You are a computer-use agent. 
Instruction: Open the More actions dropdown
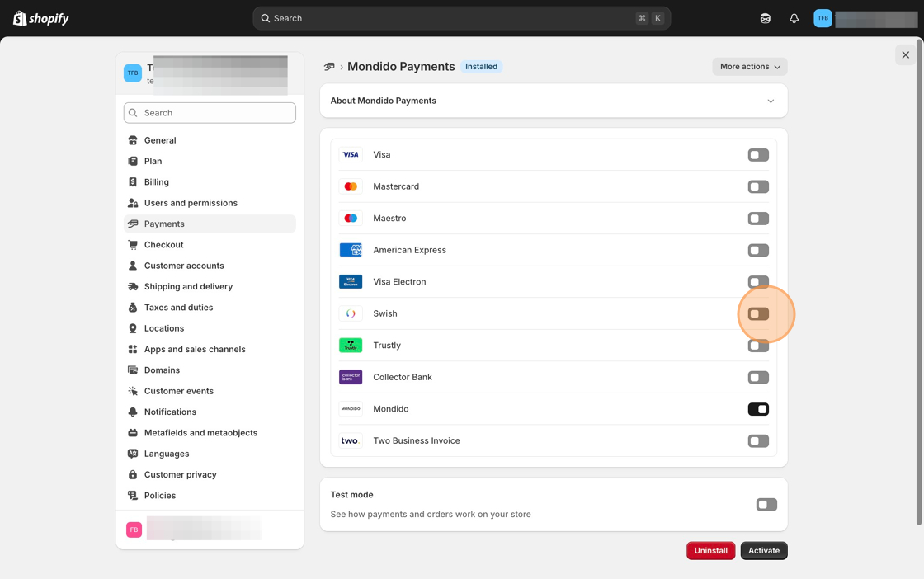coord(750,67)
